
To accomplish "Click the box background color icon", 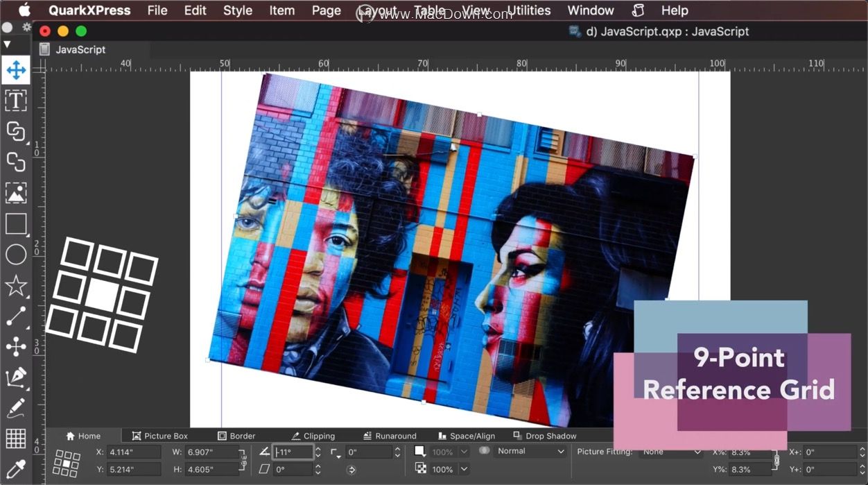I will click(x=420, y=451).
